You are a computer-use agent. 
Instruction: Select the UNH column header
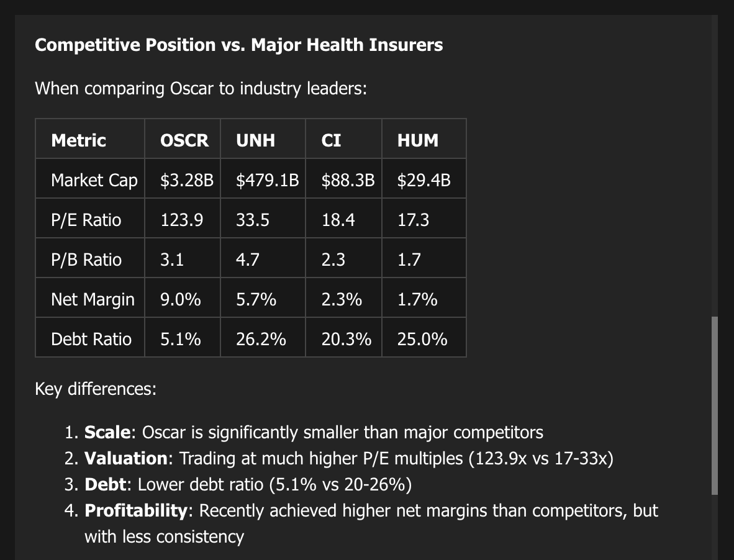click(255, 140)
